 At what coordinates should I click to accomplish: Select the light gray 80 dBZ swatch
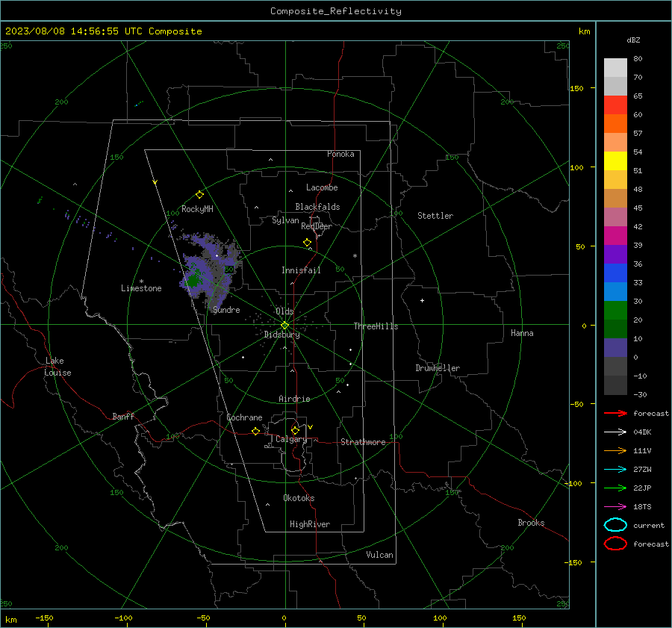615,67
